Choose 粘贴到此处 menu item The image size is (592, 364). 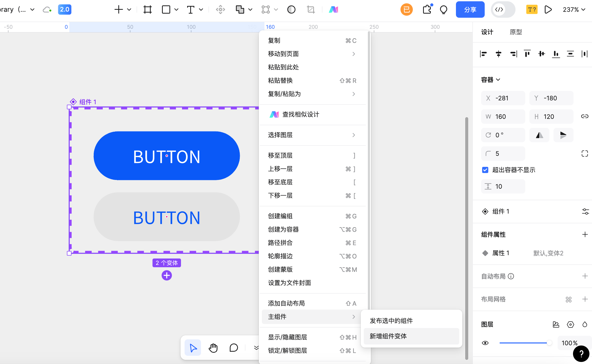tap(313, 67)
